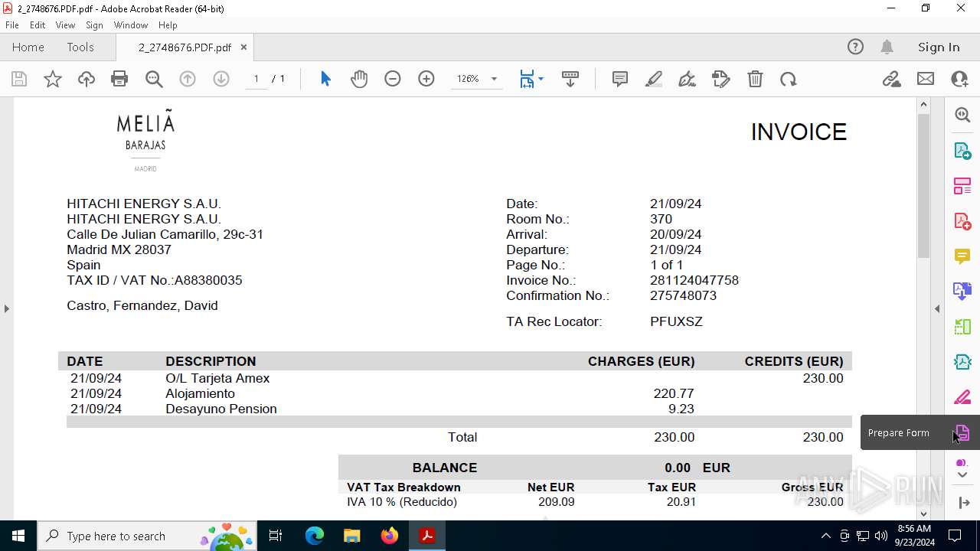Open the notifications bell
This screenshot has height=551, width=980.
pos(887,47)
